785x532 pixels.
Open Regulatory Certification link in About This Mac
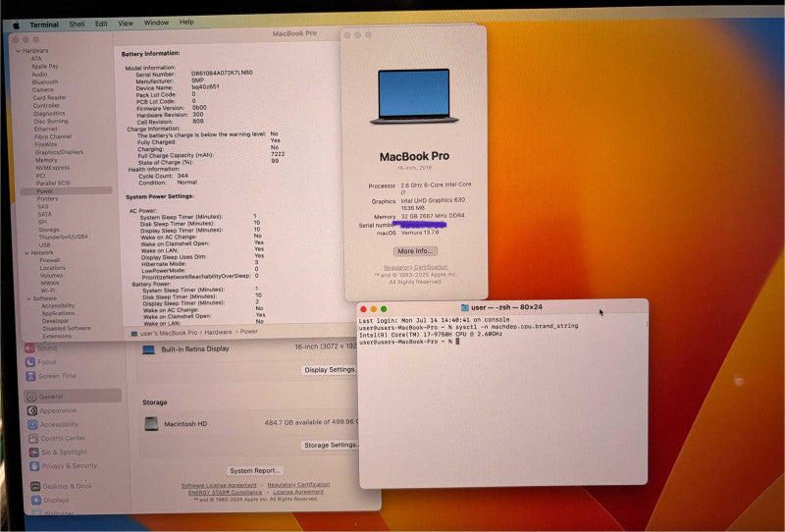pos(415,268)
